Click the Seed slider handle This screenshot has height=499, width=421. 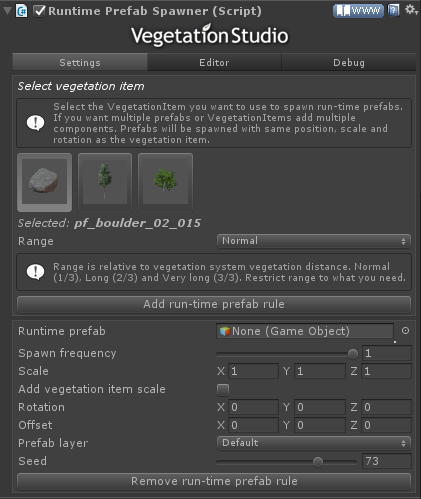point(318,462)
